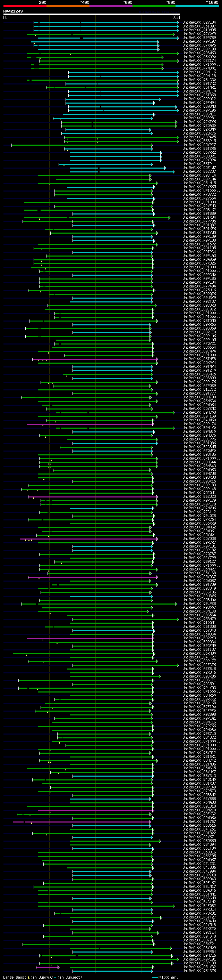Viewport: 222px width, 980px height.
Task: Click the cyan ~100% identity legend segment
Action: 197,6
